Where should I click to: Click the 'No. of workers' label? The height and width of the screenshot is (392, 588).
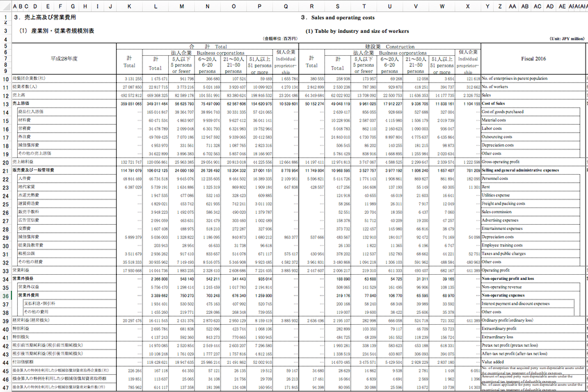point(494,87)
